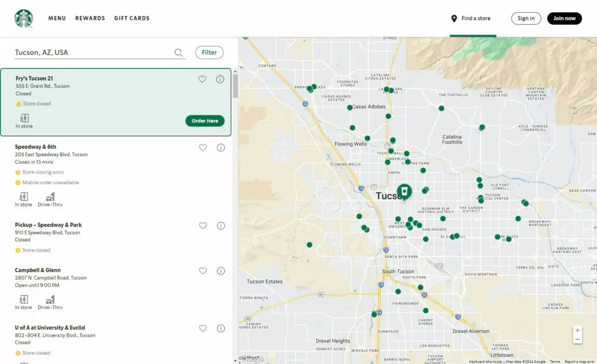Image resolution: width=597 pixels, height=364 pixels.
Task: Select the Fry's Tucson 21 store name
Action: pyautogui.click(x=34, y=79)
